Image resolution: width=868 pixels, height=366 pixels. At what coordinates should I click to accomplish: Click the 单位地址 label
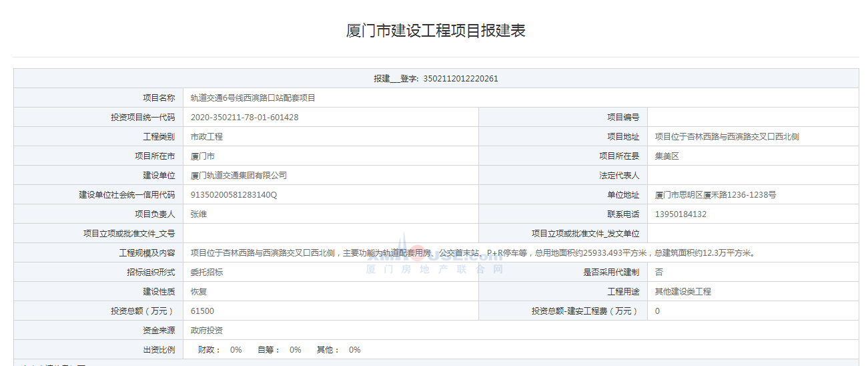[x=623, y=195]
